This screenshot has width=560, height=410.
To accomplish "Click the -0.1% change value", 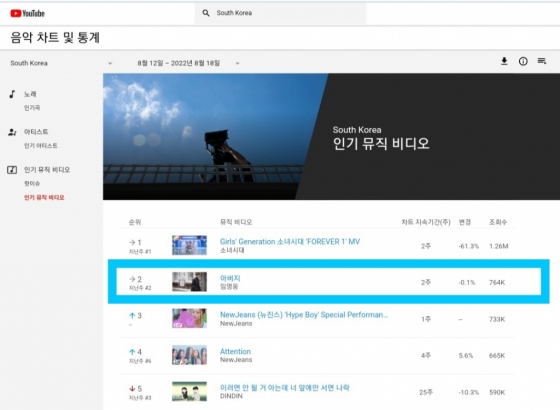I will [x=467, y=282].
